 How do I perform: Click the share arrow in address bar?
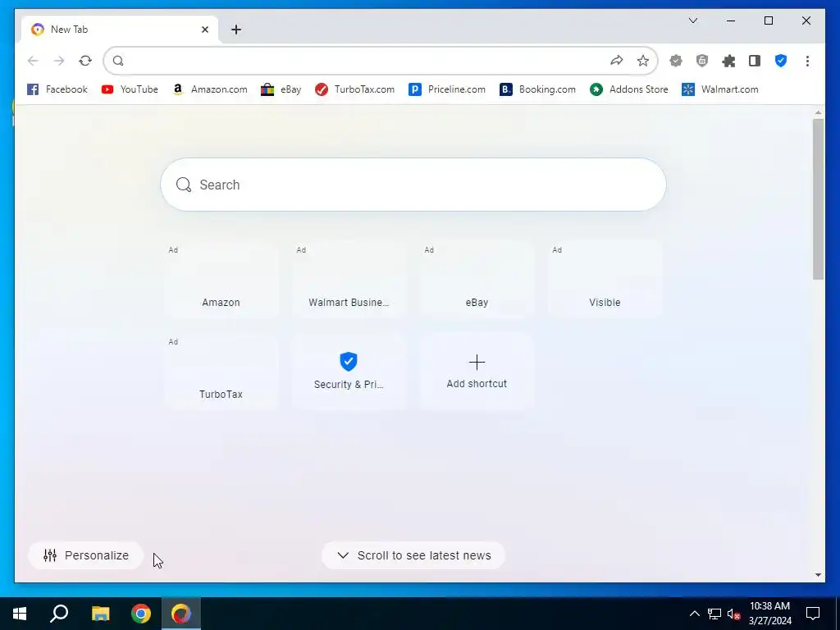point(617,61)
